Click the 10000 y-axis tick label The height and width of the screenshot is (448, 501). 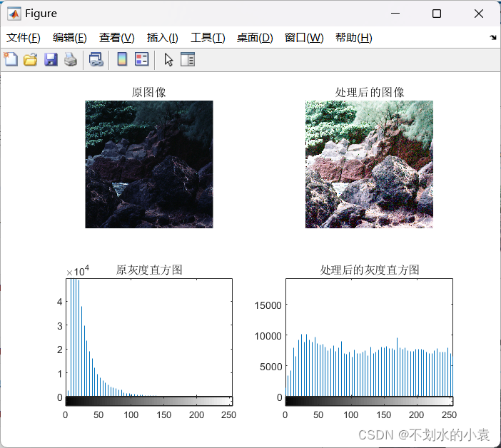pos(268,336)
